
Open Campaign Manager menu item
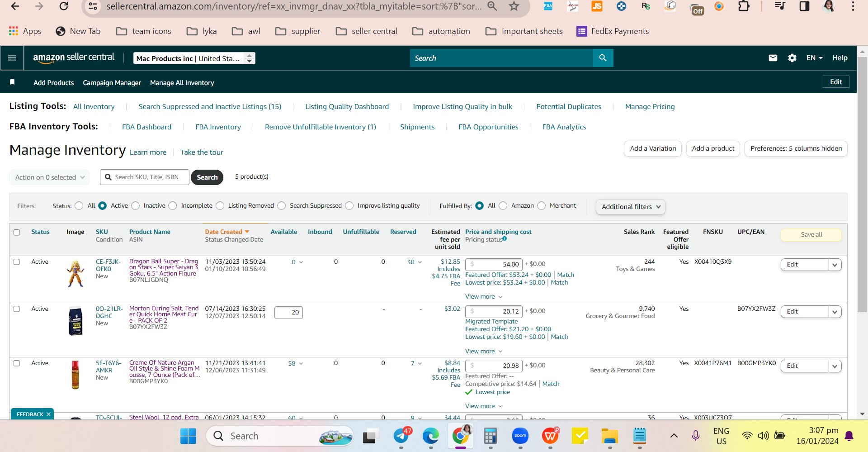[112, 83]
